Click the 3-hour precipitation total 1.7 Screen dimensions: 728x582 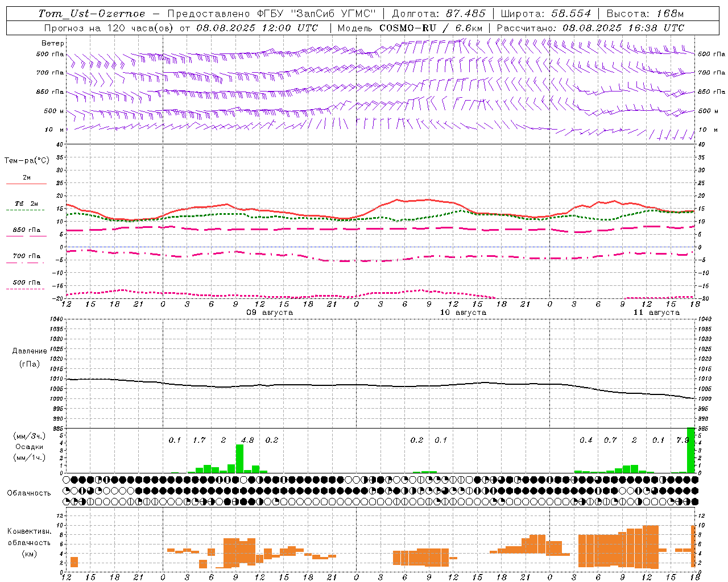pos(199,440)
